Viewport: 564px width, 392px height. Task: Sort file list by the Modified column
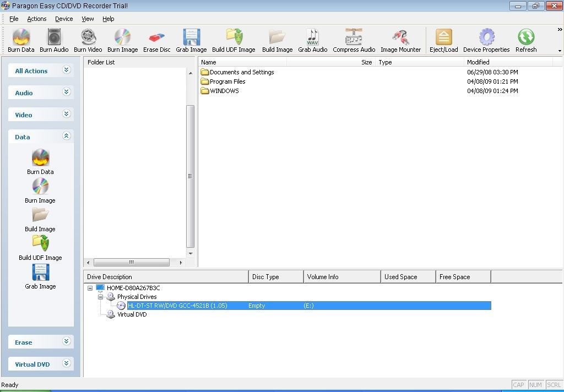pyautogui.click(x=508, y=62)
